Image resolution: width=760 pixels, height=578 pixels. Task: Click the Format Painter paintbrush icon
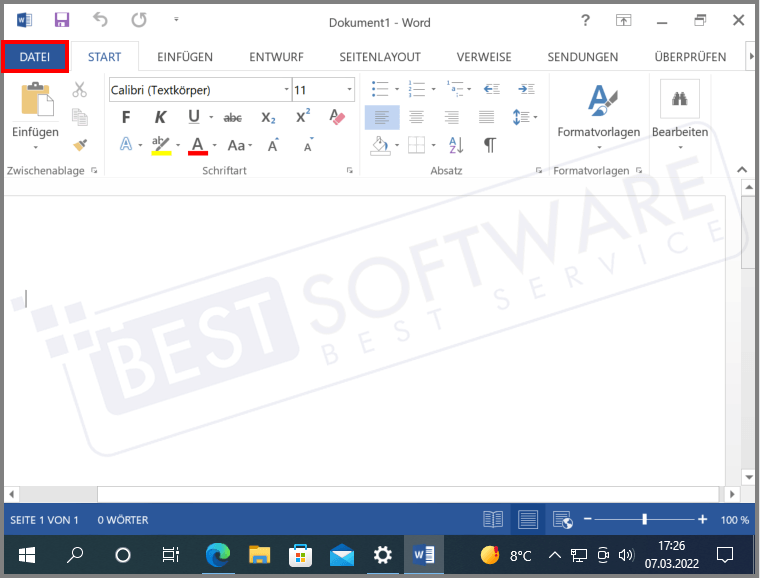click(x=80, y=145)
